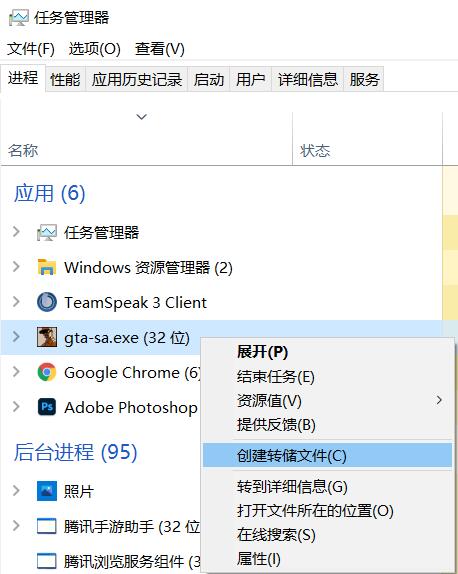Click the Windows 资源管理器 folder icon
The height and width of the screenshot is (574, 458).
(47, 267)
